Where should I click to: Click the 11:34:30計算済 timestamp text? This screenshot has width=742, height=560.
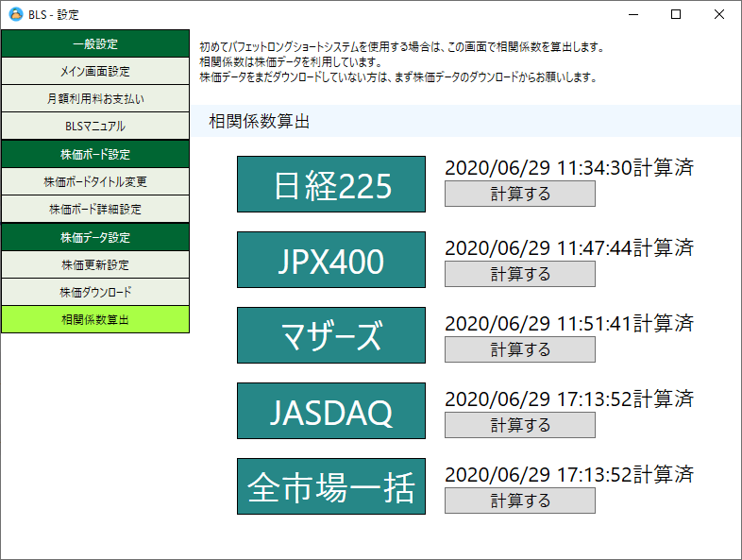569,167
